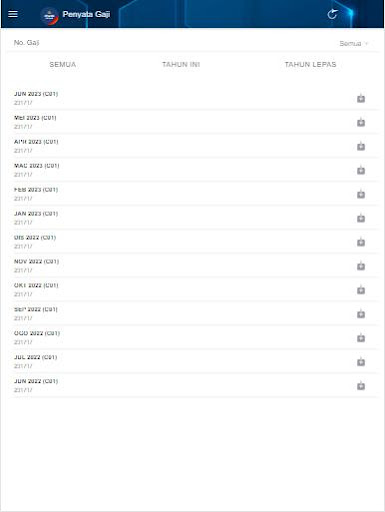
Task: Expand the Semua dropdown for No. Gaji
Action: coord(354,44)
